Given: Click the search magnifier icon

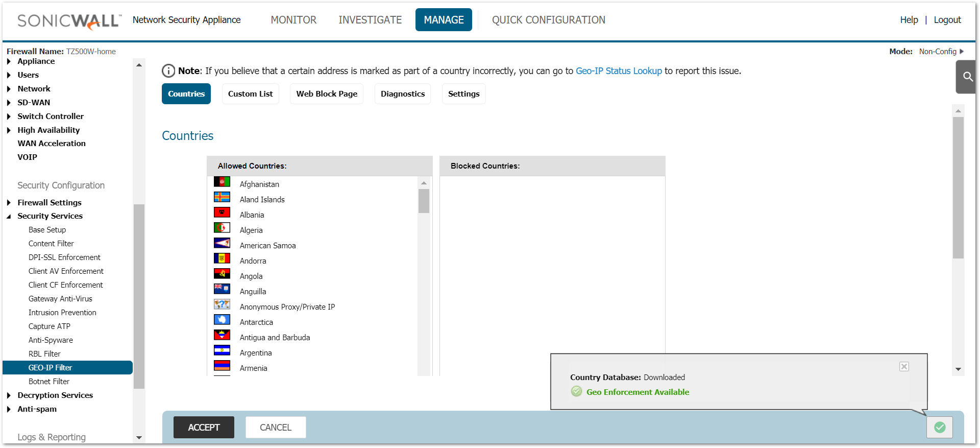Looking at the screenshot, I should click(x=967, y=77).
